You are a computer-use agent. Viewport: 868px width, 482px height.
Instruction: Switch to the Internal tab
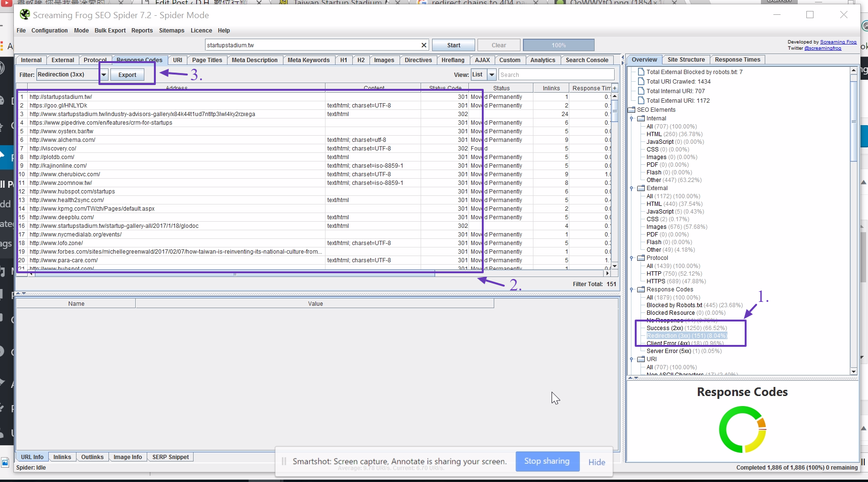pos(31,60)
